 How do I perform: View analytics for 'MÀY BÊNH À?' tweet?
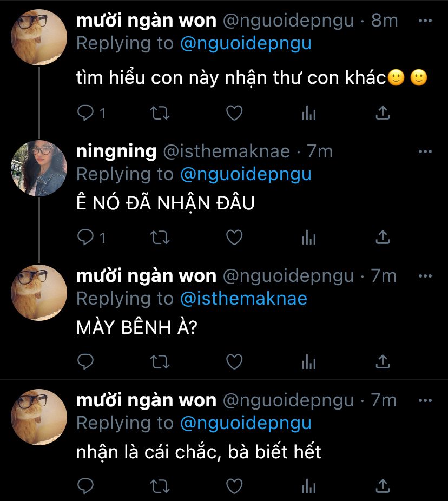[308, 361]
